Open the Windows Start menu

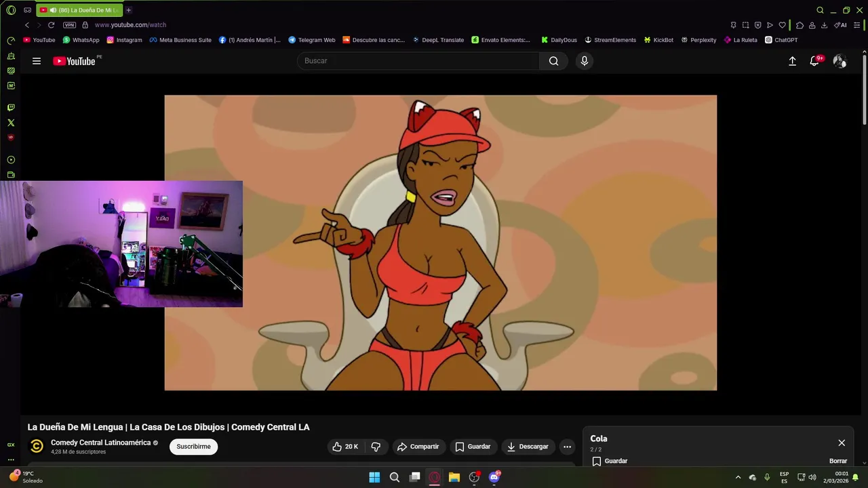click(x=374, y=477)
